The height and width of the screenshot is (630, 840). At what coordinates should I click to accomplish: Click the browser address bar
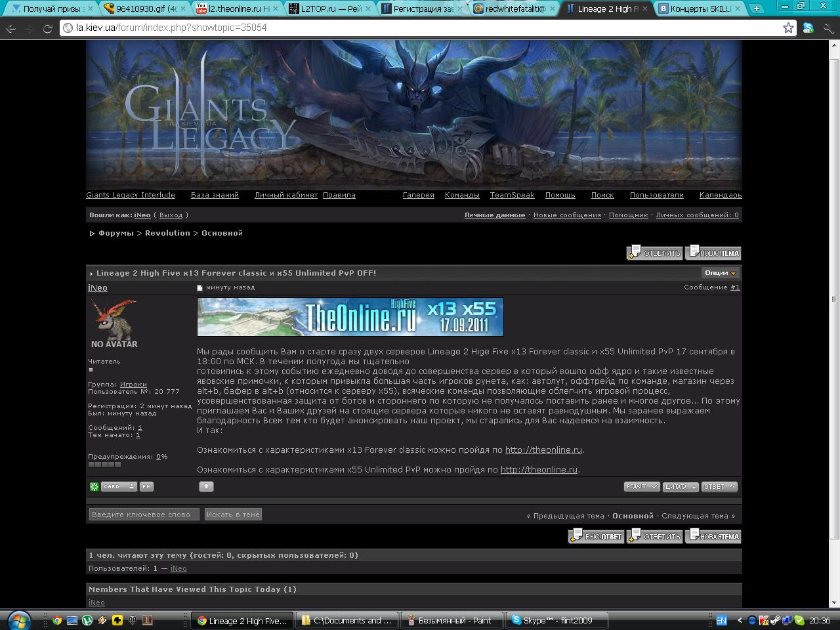tap(427, 28)
